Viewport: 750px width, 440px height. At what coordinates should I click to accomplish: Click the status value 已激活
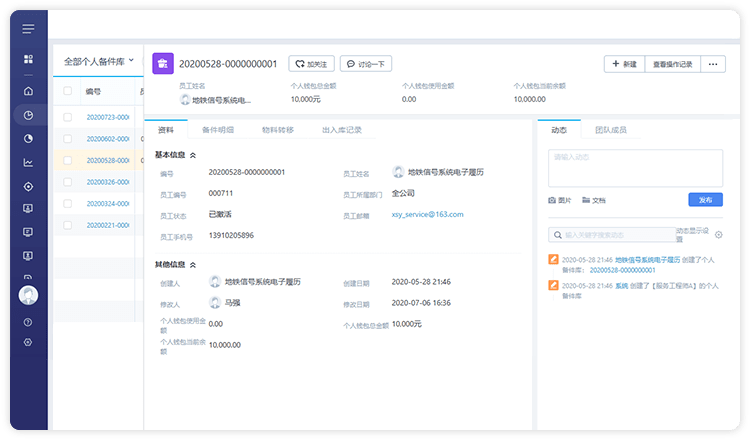click(x=220, y=214)
